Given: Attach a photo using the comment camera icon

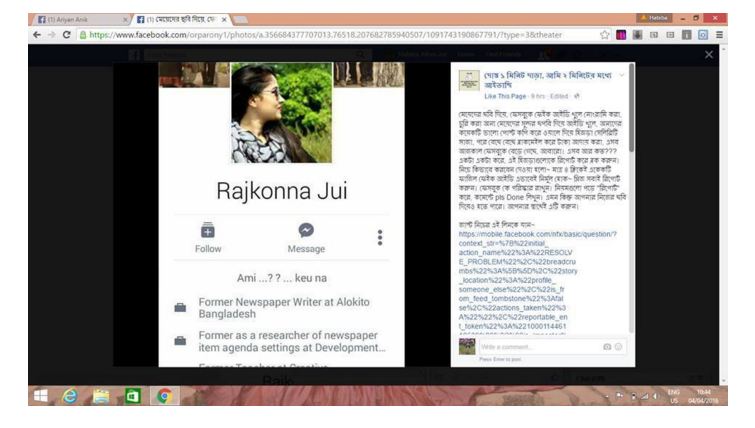Looking at the screenshot, I should [x=606, y=346].
